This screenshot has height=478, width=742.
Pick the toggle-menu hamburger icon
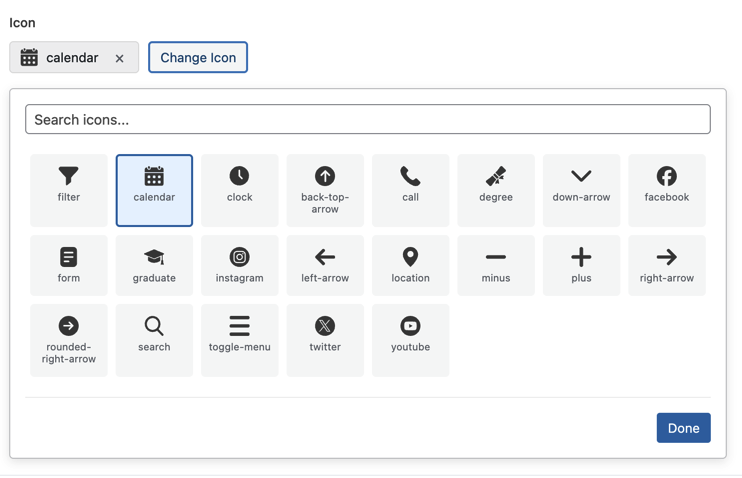(x=239, y=340)
